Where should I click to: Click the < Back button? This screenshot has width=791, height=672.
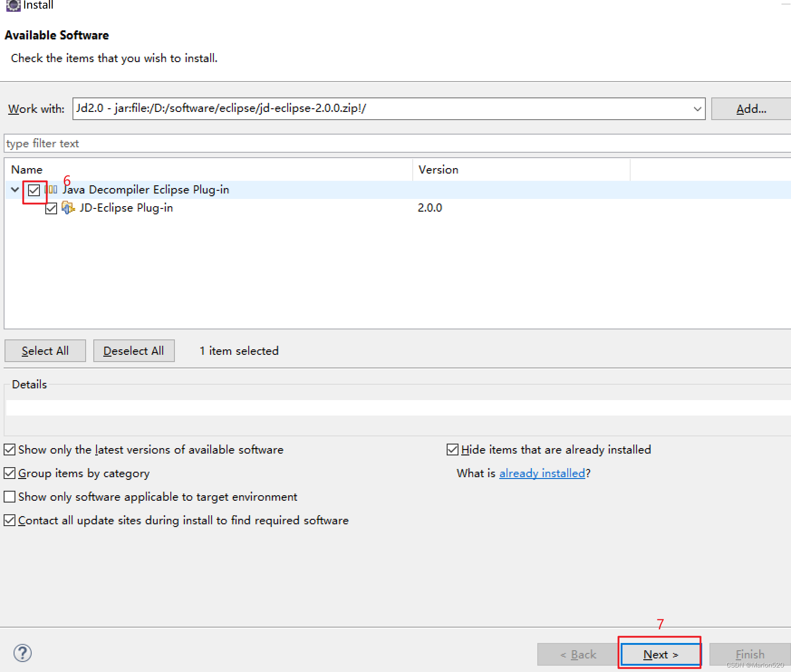tap(578, 654)
